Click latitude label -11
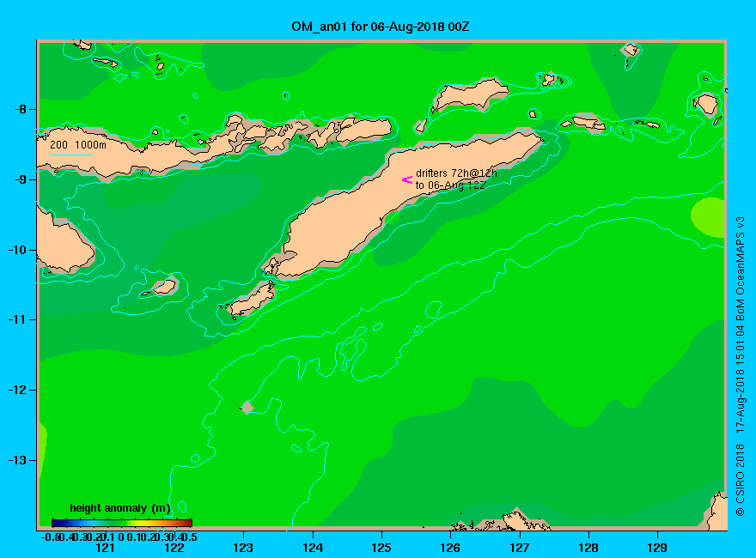Image resolution: width=756 pixels, height=558 pixels. click(x=17, y=319)
